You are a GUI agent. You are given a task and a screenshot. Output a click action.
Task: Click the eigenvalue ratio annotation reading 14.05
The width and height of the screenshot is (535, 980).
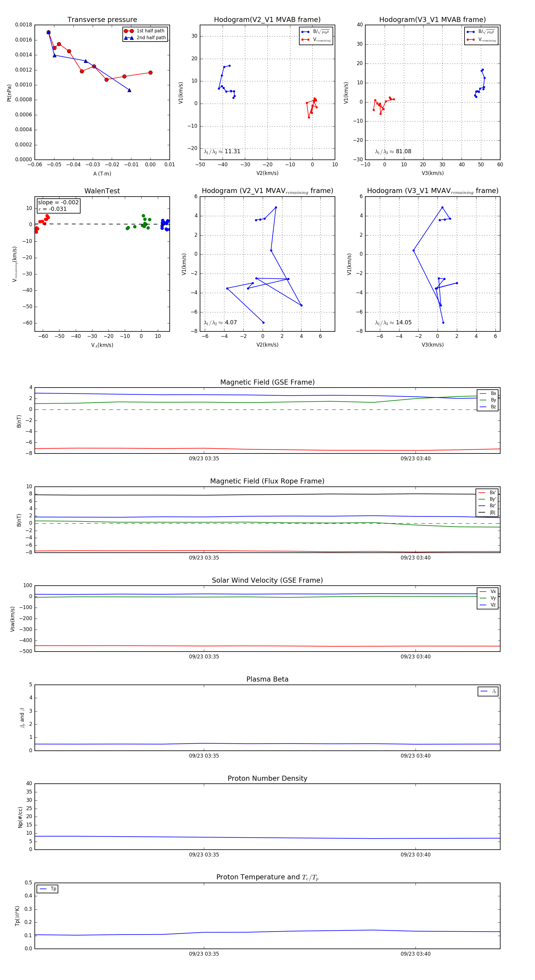click(x=393, y=323)
